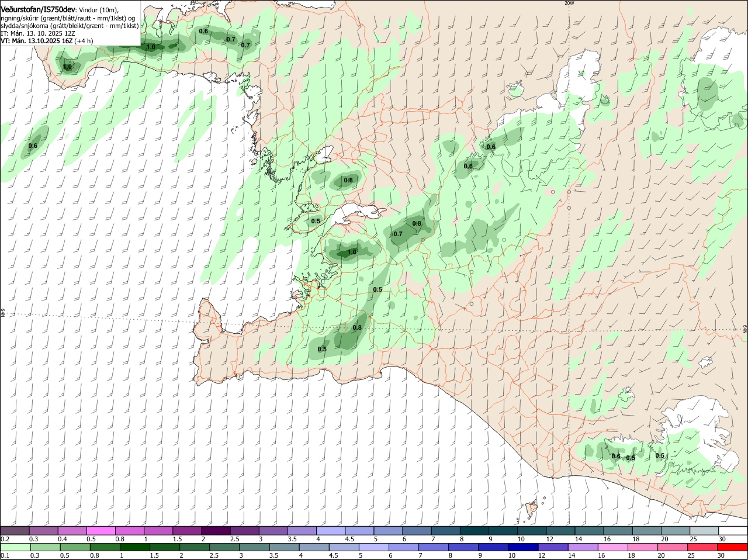The image size is (748, 560).
Task: Click the 'IT: Mán. 13. 10. 2025 12Z' line
Action: pyautogui.click(x=38, y=33)
